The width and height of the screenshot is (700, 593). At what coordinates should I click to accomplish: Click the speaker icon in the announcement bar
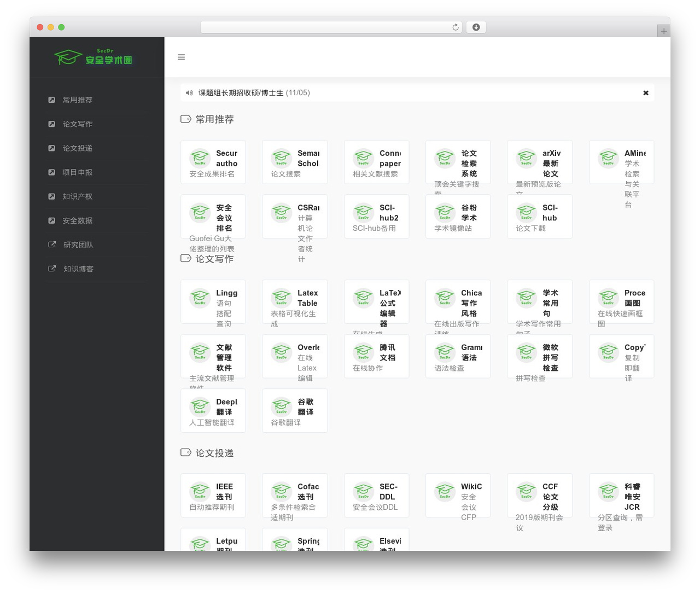point(189,93)
